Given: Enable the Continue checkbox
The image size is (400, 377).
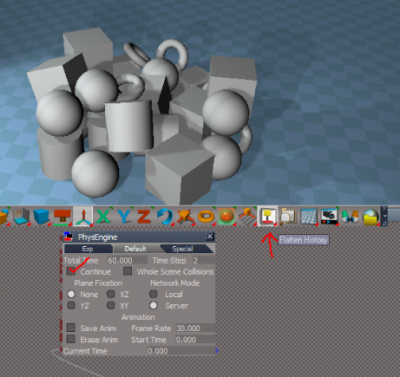Looking at the screenshot, I should pyautogui.click(x=71, y=271).
